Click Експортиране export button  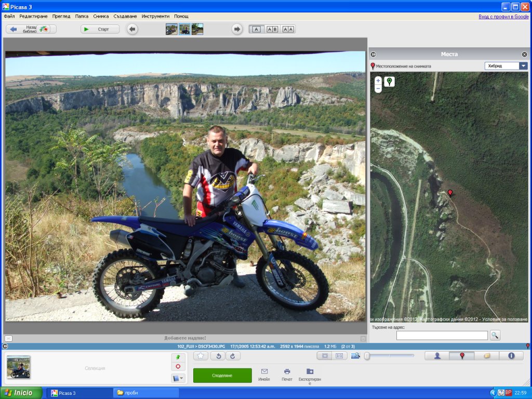tap(310, 376)
